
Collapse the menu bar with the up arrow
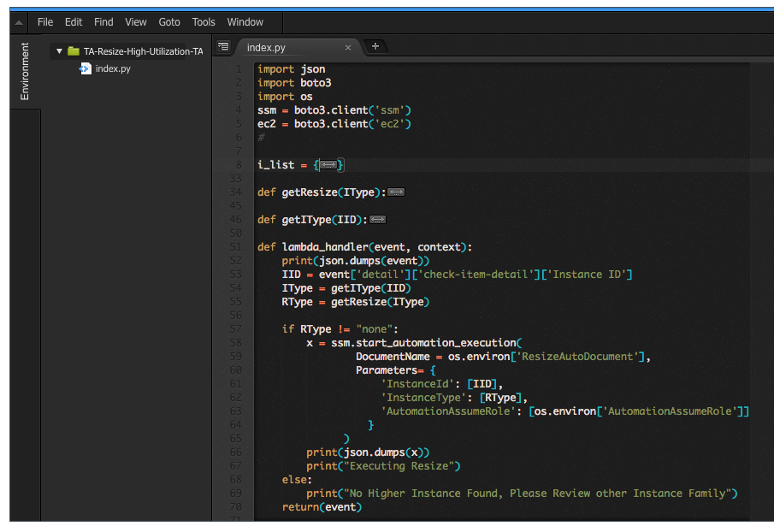19,23
